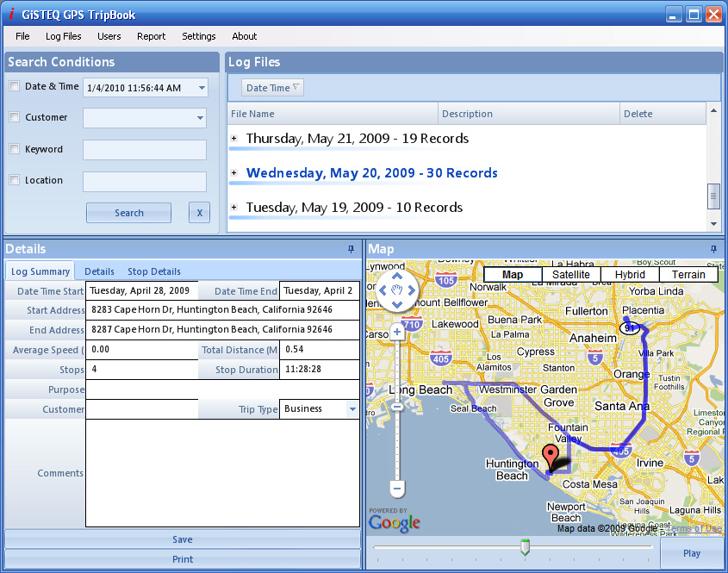Click Log Files scrollbar down arrow
This screenshot has width=728, height=573.
pos(713,224)
